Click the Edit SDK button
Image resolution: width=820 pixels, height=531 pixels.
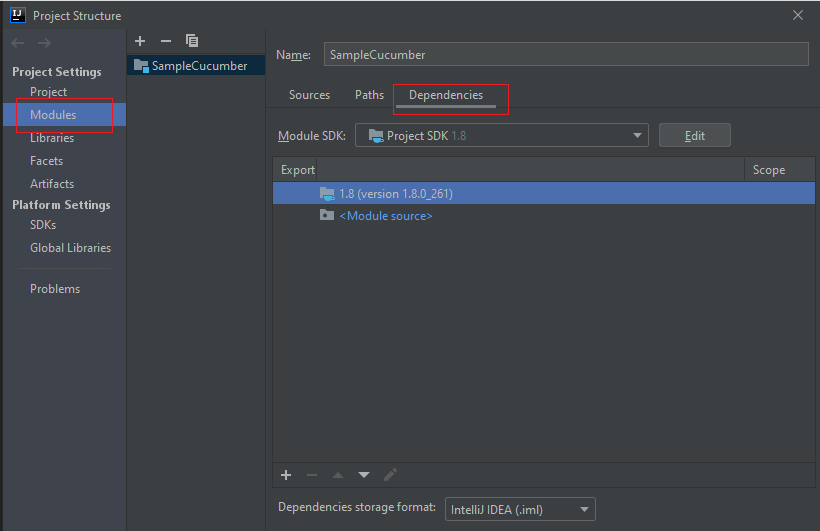(694, 136)
